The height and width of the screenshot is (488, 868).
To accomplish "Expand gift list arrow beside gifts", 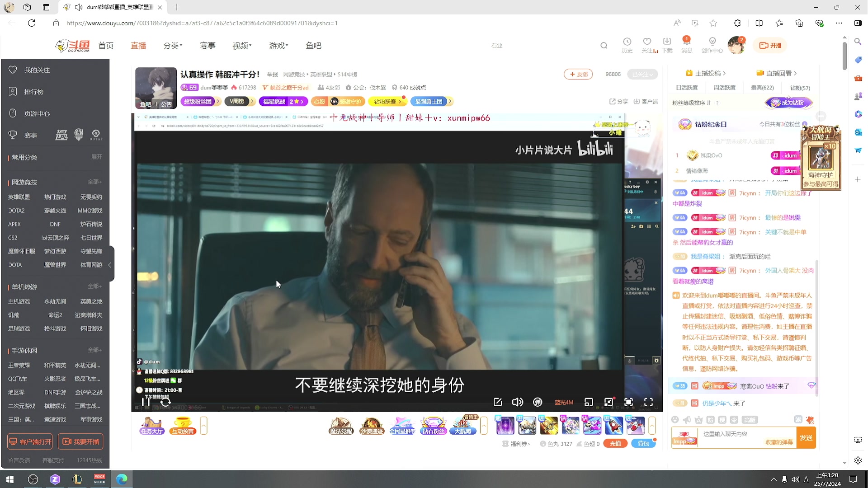I will (x=652, y=426).
